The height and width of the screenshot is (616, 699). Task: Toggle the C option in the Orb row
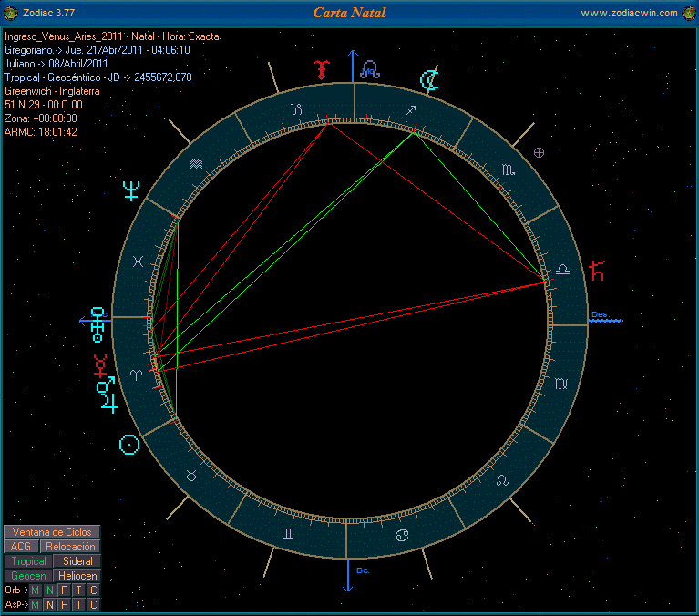pos(94,590)
